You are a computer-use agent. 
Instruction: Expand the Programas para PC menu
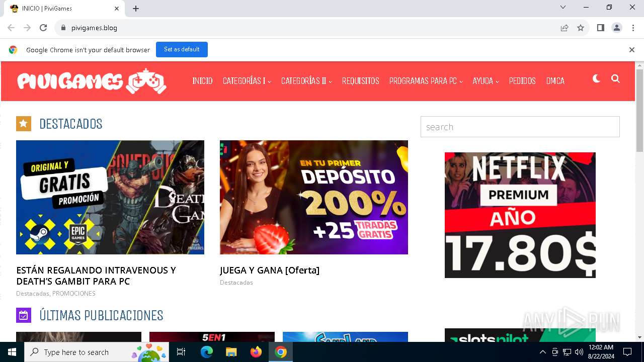(x=426, y=81)
